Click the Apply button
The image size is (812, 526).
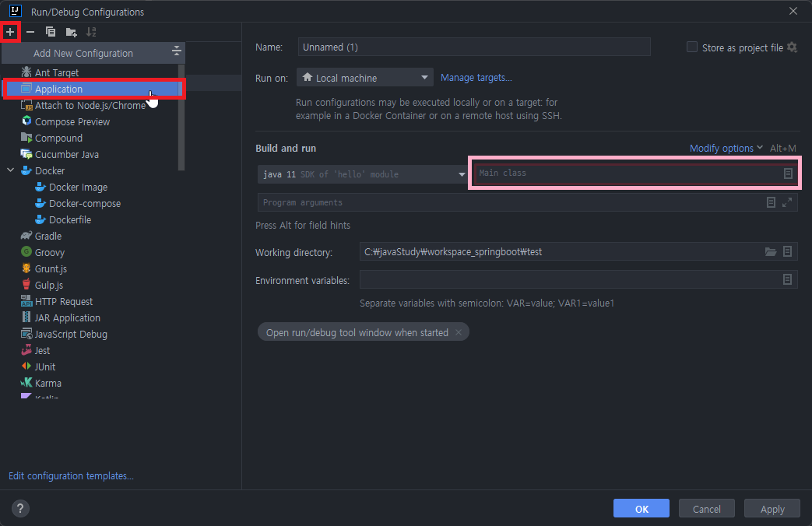coord(772,508)
